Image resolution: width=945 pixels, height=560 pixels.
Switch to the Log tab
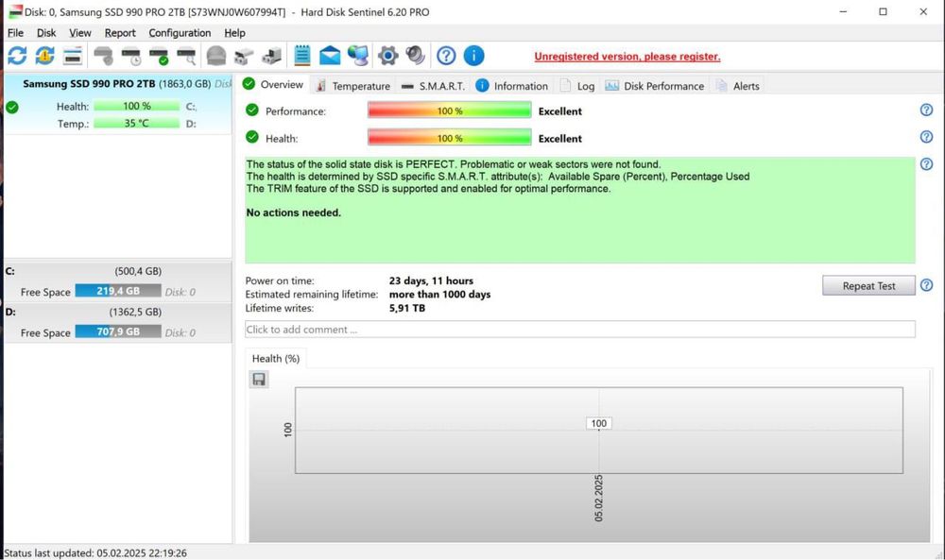pos(577,86)
